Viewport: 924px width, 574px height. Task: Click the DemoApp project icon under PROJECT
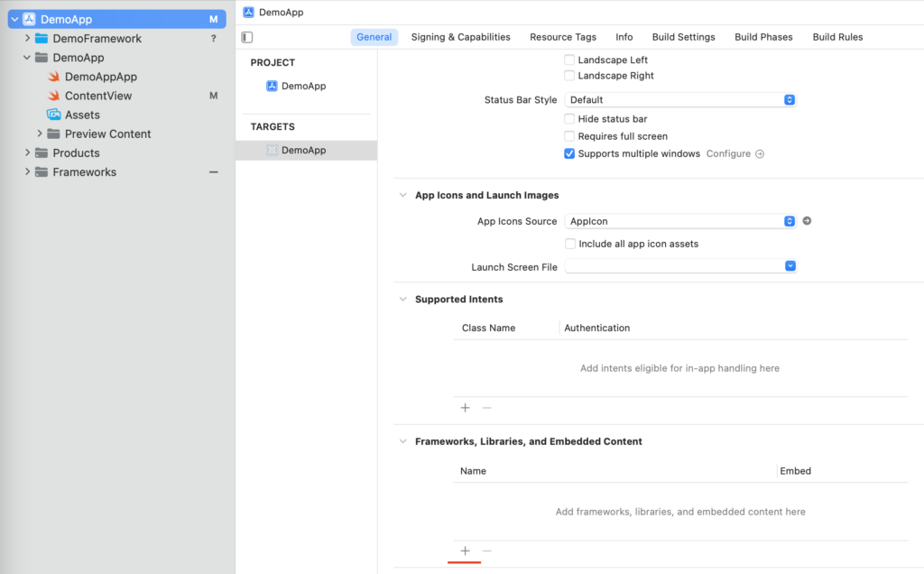[x=272, y=86]
